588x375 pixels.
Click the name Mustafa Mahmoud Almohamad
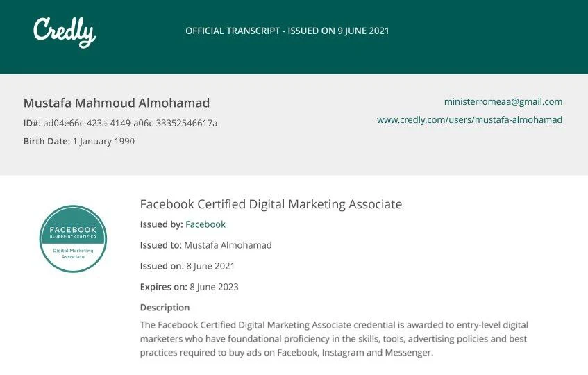pyautogui.click(x=117, y=103)
